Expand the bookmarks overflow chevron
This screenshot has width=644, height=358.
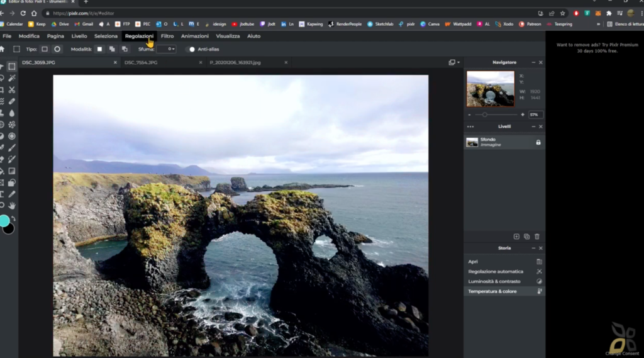[598, 25]
